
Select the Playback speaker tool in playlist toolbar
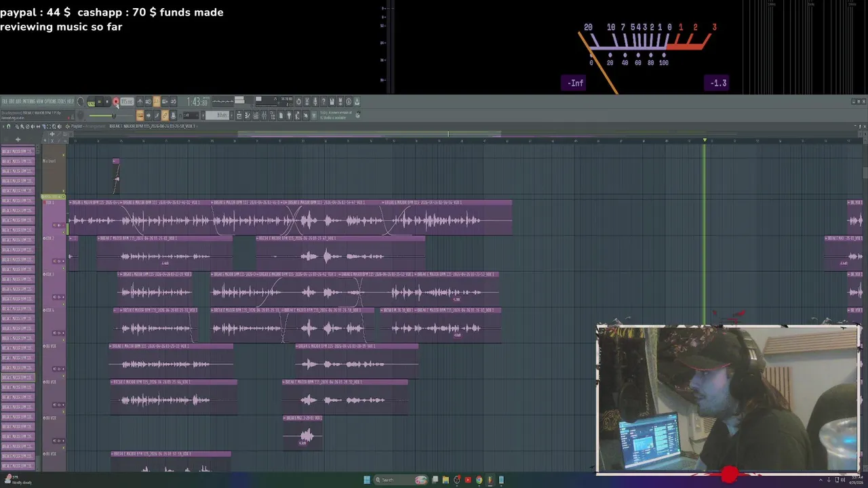tap(59, 126)
